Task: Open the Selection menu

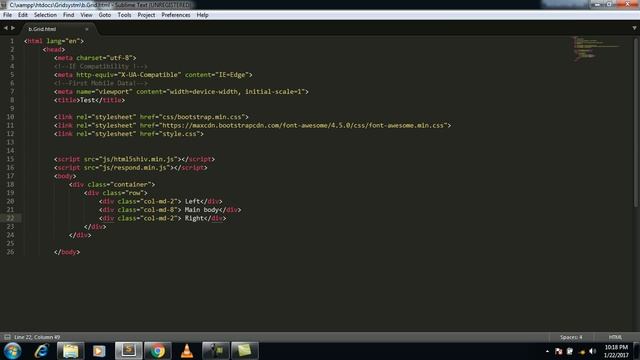Action: tap(45, 15)
